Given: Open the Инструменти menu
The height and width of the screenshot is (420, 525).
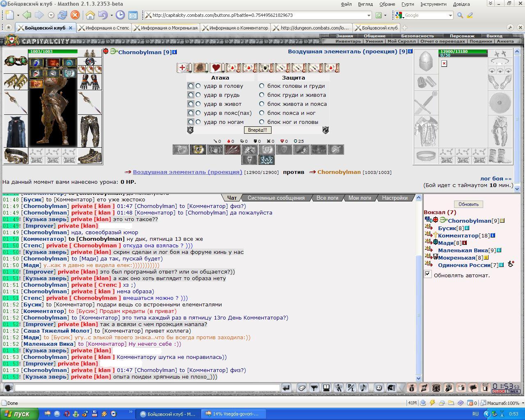Looking at the screenshot, I should tap(433, 4).
